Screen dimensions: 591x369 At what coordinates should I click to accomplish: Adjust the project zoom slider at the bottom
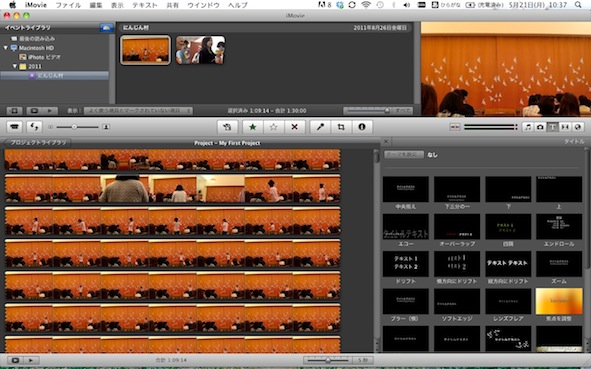pyautogui.click(x=328, y=360)
